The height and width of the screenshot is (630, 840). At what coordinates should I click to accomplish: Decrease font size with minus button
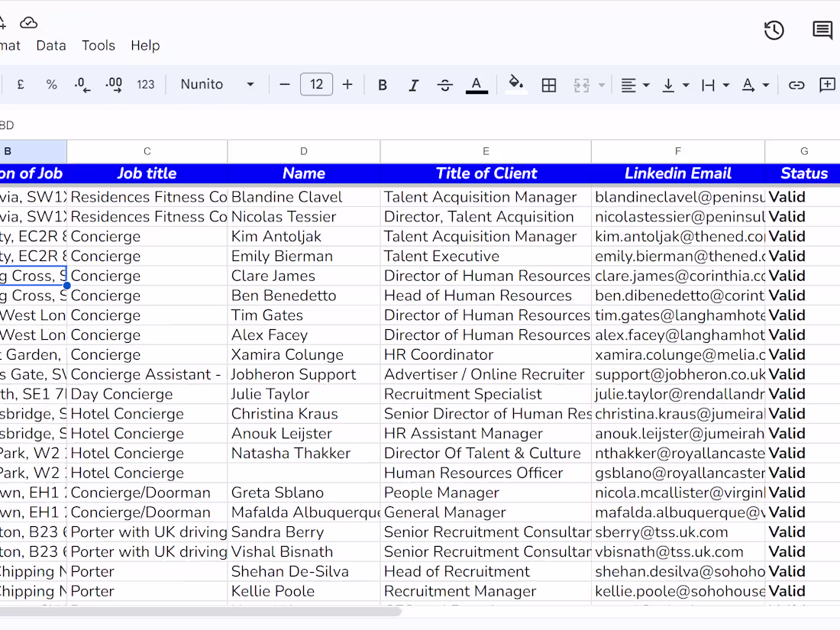pos(285,85)
